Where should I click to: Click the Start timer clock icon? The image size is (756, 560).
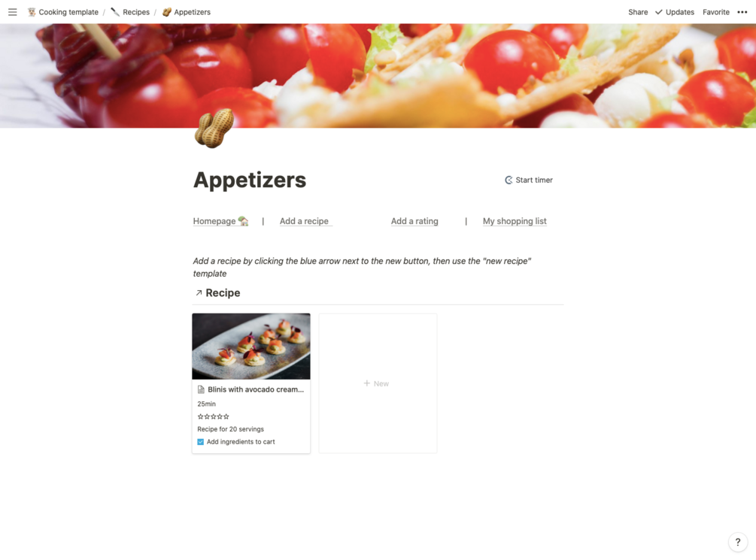click(x=509, y=180)
